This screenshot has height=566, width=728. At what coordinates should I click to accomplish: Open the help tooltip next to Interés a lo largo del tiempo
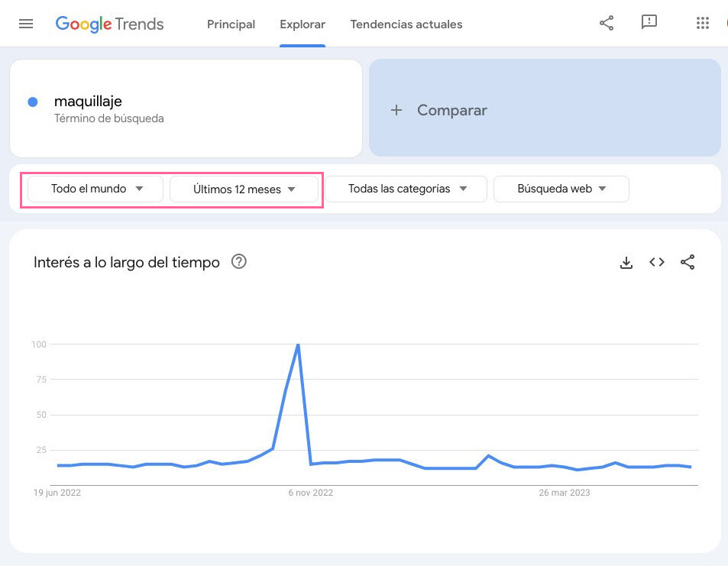pos(238,262)
